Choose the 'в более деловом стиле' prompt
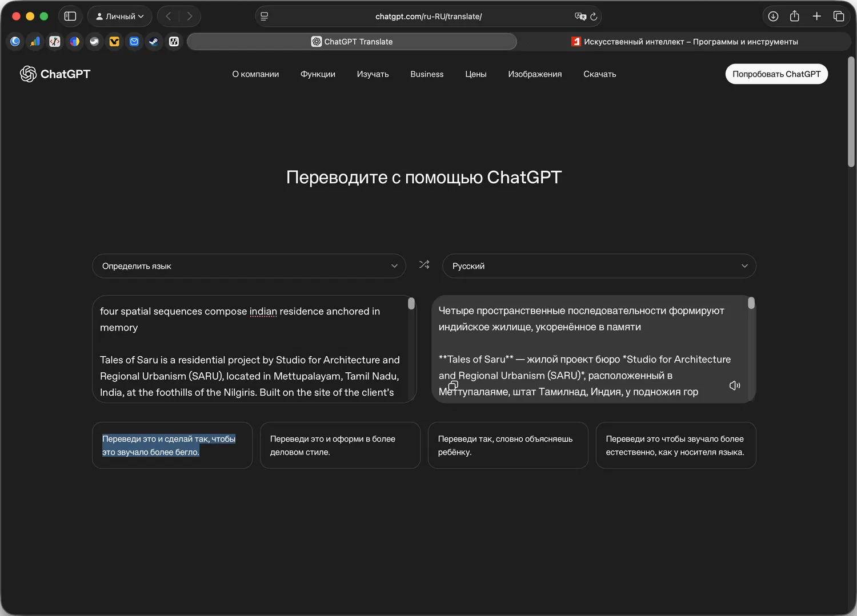 point(340,445)
